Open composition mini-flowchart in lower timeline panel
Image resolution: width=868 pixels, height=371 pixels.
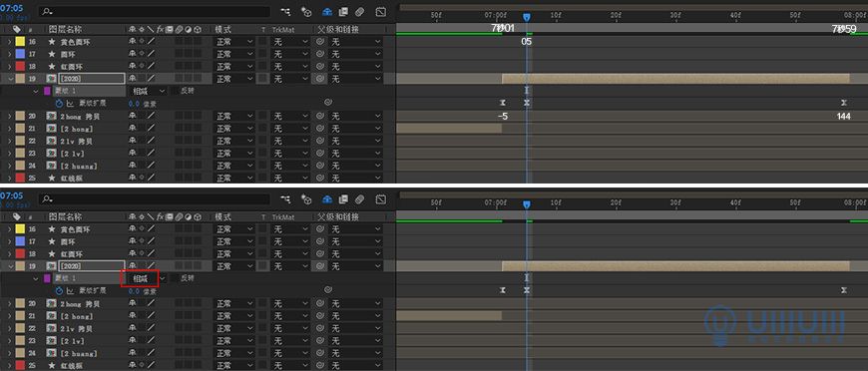tap(285, 198)
